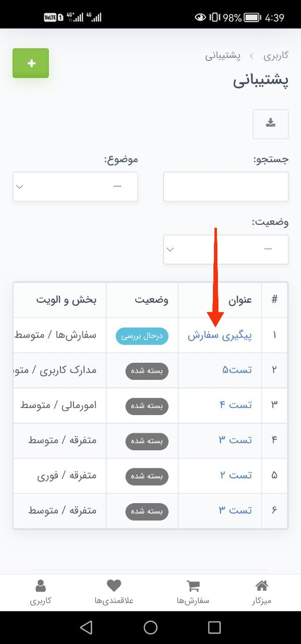
Task: Click the کاربری breadcrumb link
Action: click(276, 55)
